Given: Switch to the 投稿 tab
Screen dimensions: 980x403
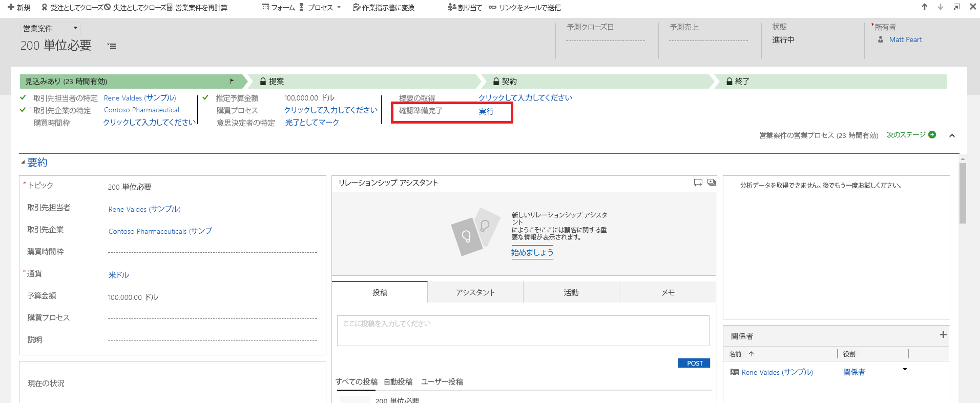Looking at the screenshot, I should coord(380,292).
